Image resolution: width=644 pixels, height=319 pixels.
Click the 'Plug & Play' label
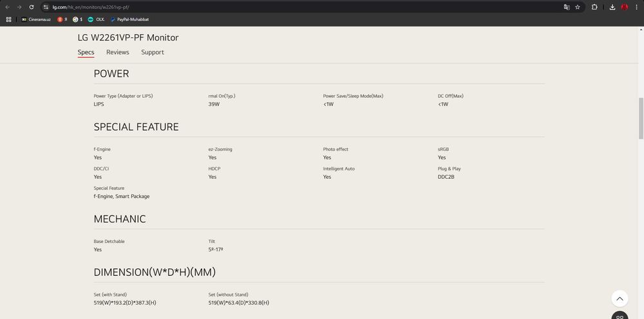pyautogui.click(x=450, y=169)
